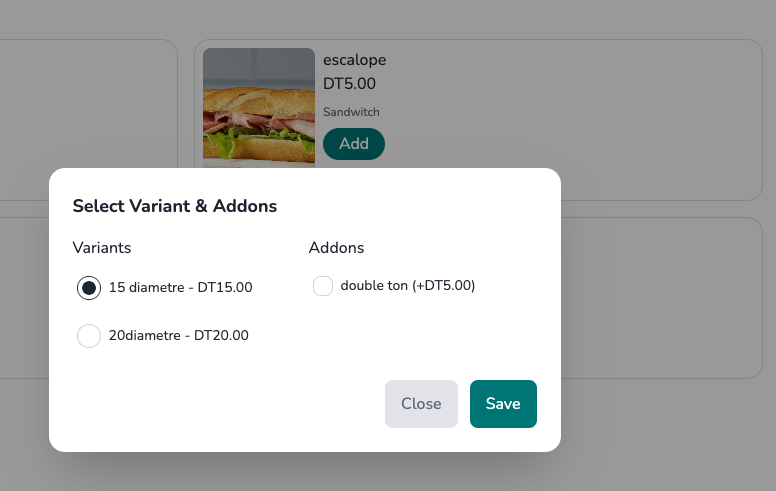Click the '20diametre - DT20.00' label text
This screenshot has height=491, width=776.
[x=179, y=336]
